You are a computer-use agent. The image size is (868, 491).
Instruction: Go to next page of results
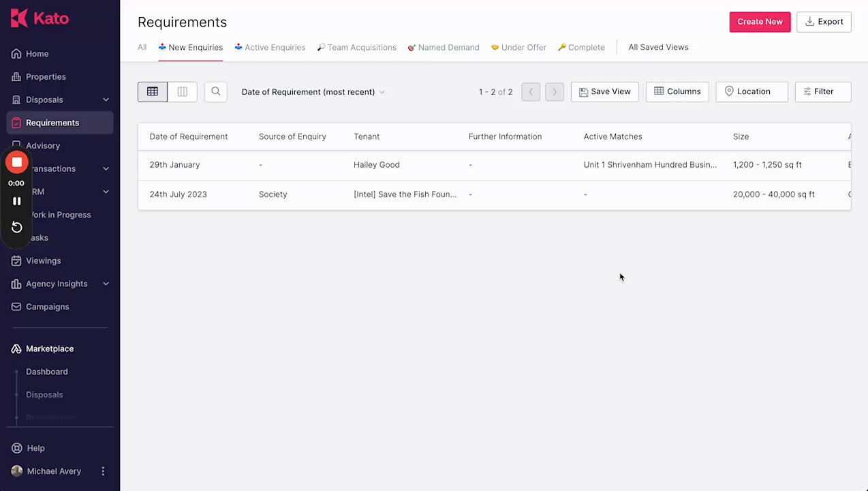pyautogui.click(x=555, y=91)
